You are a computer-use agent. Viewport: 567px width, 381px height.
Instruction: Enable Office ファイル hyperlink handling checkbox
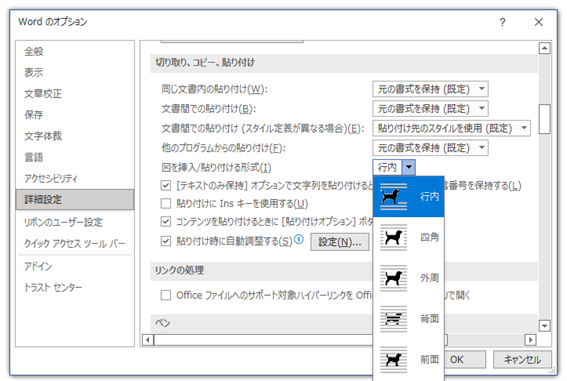coord(166,295)
